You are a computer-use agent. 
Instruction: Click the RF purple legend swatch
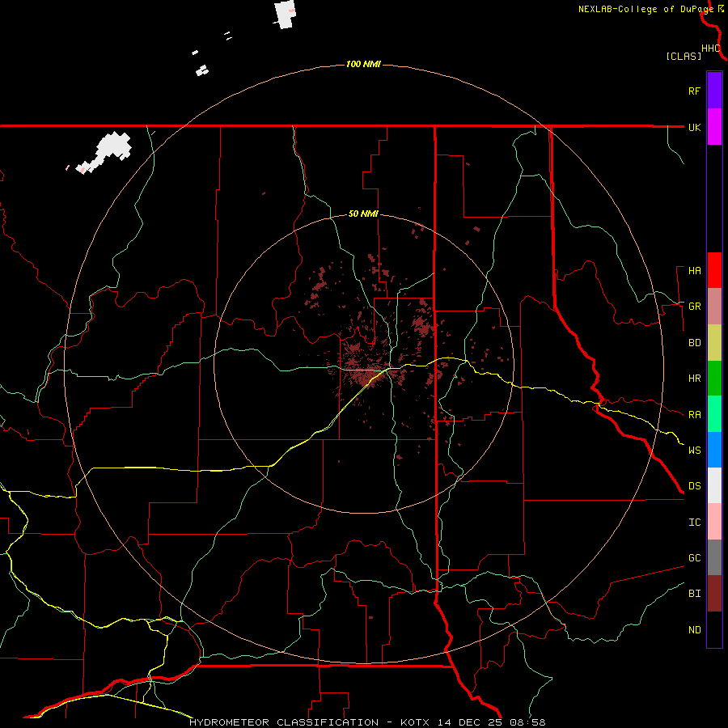pyautogui.click(x=714, y=91)
